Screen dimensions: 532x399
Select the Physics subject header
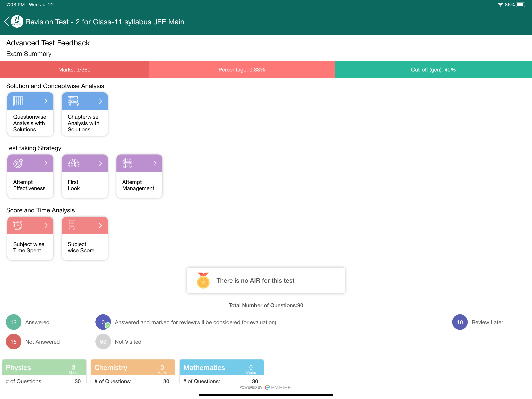click(x=44, y=367)
